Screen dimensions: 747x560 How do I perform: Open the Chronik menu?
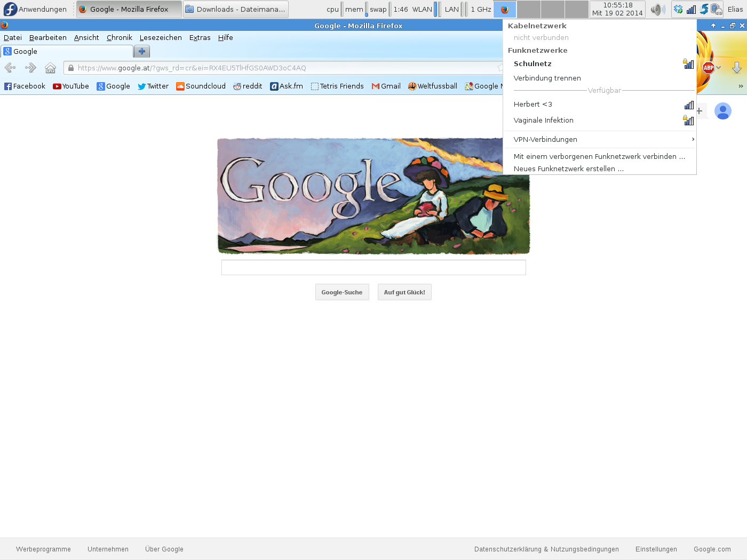(x=119, y=38)
